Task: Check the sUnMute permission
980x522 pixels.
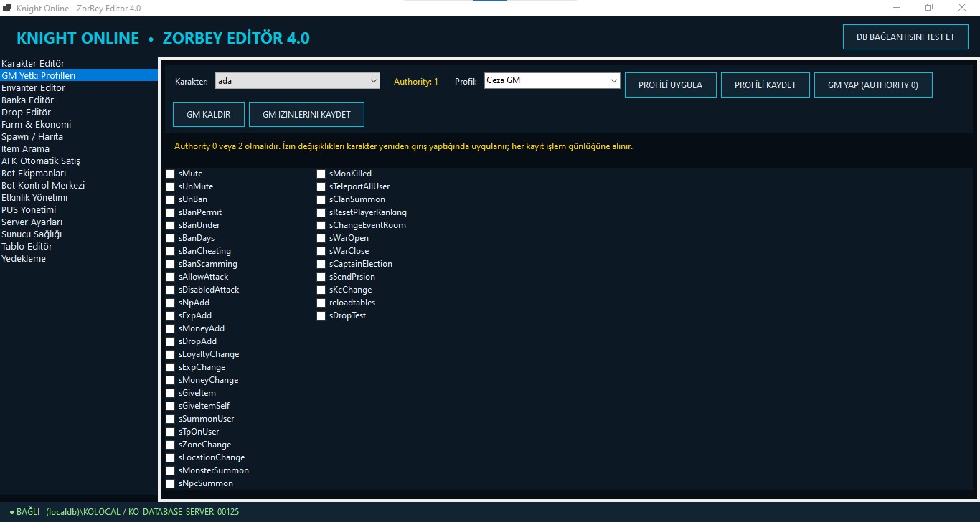Action: (171, 186)
